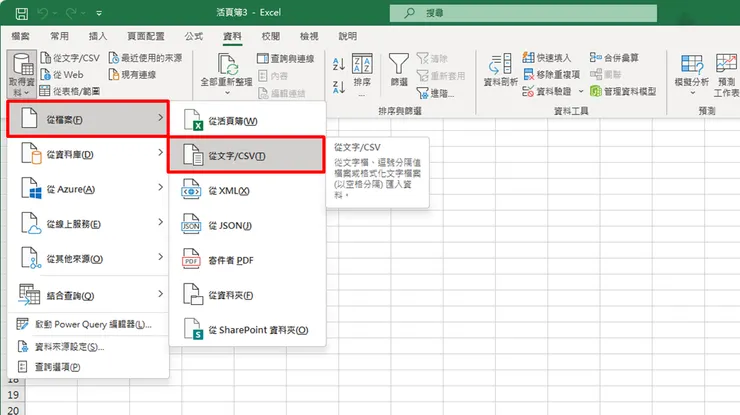Click the Undo arrow icon
740x415 pixels.
(42, 14)
